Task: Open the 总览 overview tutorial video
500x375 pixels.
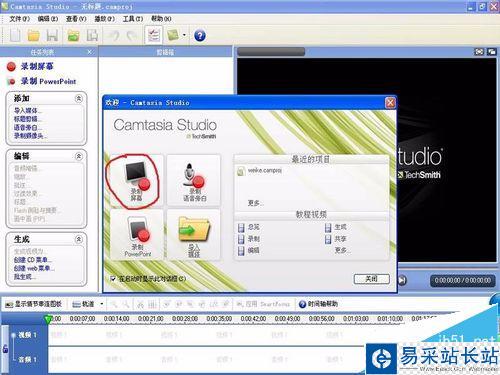Action: 249,227
